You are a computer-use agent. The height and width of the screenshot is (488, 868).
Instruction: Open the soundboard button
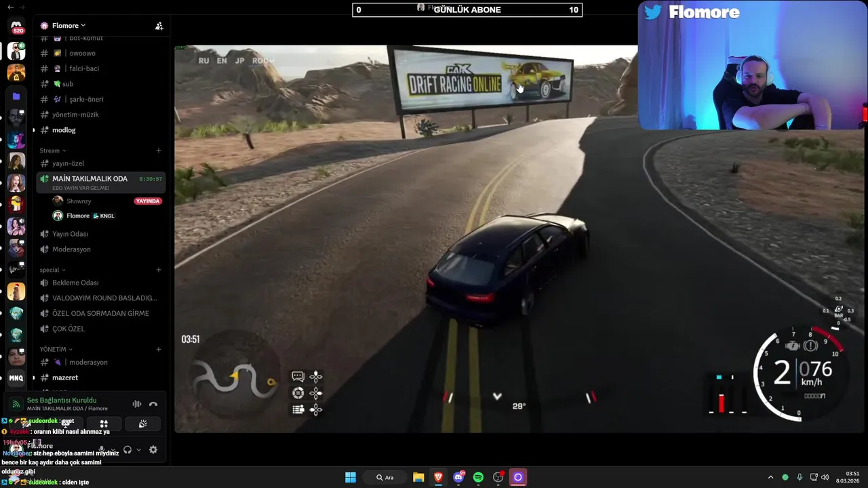[x=142, y=424]
